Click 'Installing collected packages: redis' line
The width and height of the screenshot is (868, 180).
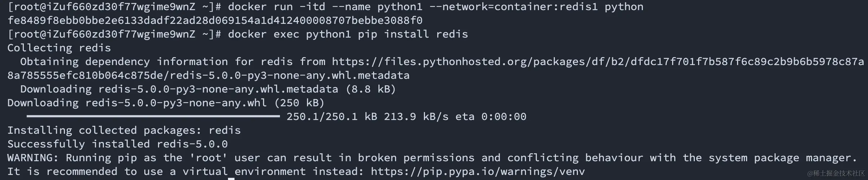pos(124,130)
